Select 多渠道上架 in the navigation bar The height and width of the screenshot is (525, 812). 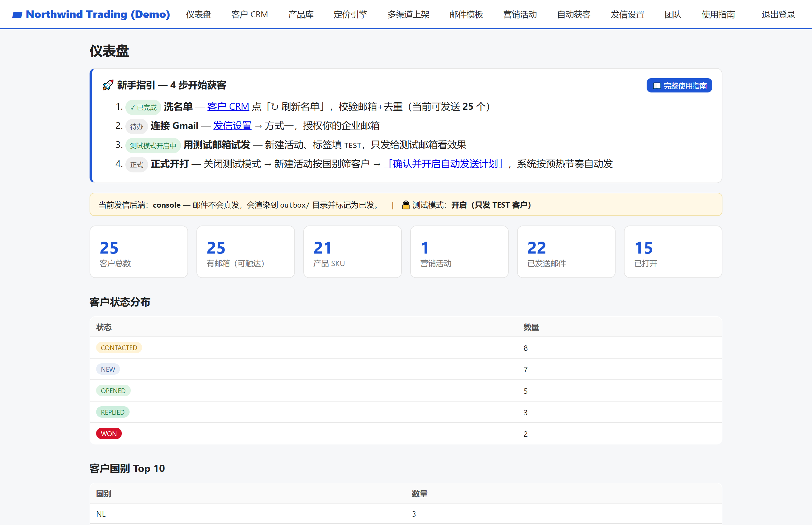pyautogui.click(x=408, y=14)
